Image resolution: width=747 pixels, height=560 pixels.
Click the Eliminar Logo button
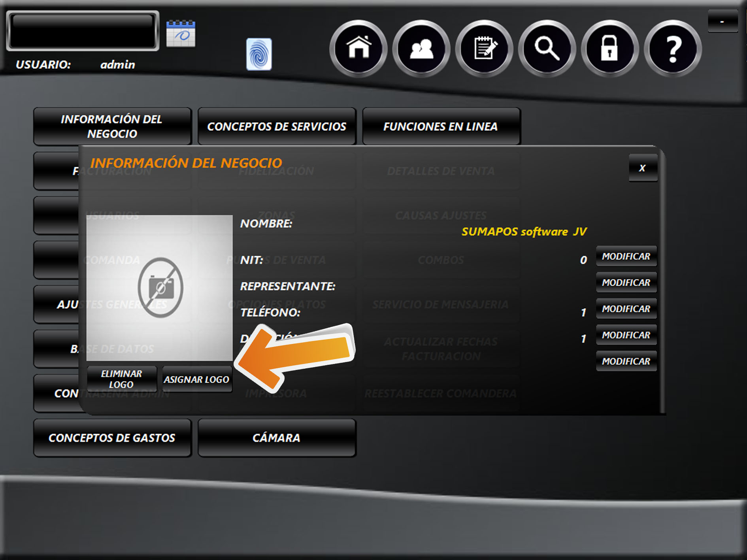tap(121, 379)
